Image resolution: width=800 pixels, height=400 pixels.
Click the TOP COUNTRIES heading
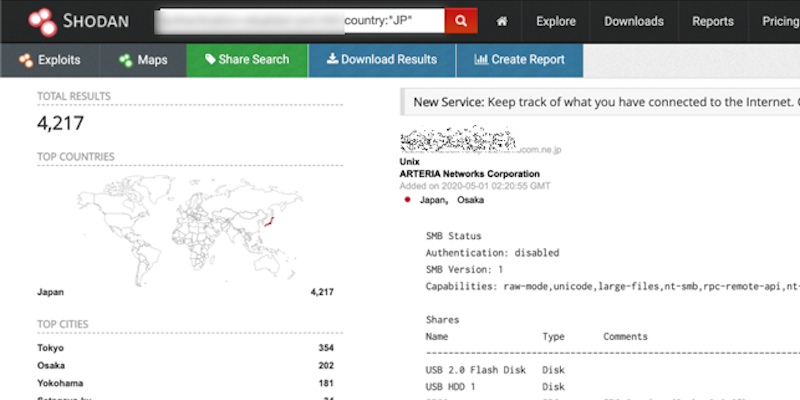click(76, 157)
